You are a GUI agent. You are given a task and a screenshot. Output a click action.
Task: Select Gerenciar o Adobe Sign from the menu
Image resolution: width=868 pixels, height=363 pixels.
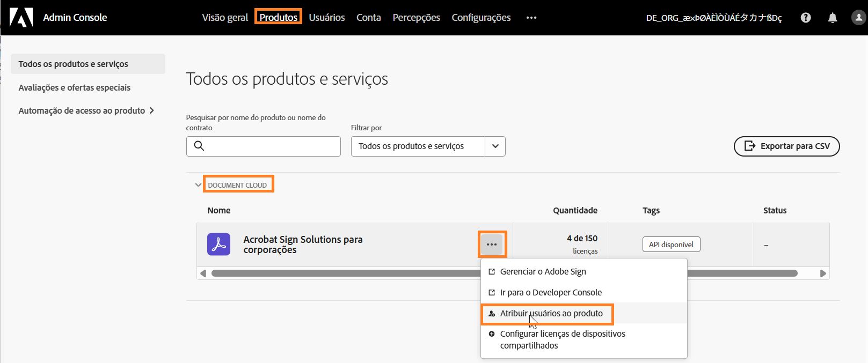pyautogui.click(x=542, y=271)
